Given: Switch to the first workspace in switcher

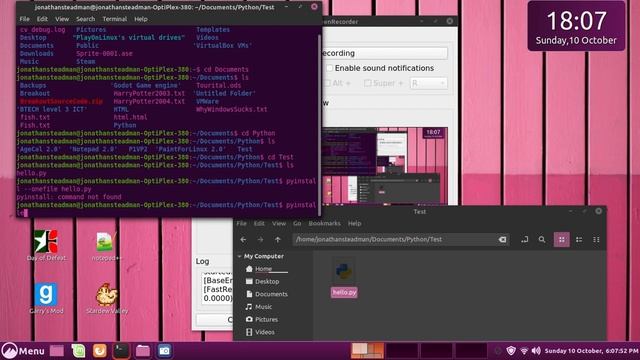Looking at the screenshot, I should point(367,351).
